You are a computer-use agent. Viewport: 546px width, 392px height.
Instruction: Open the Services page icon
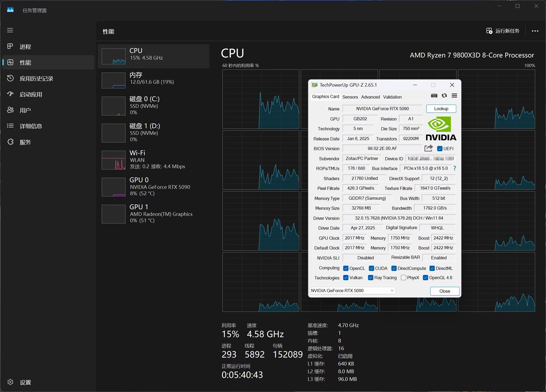10,142
